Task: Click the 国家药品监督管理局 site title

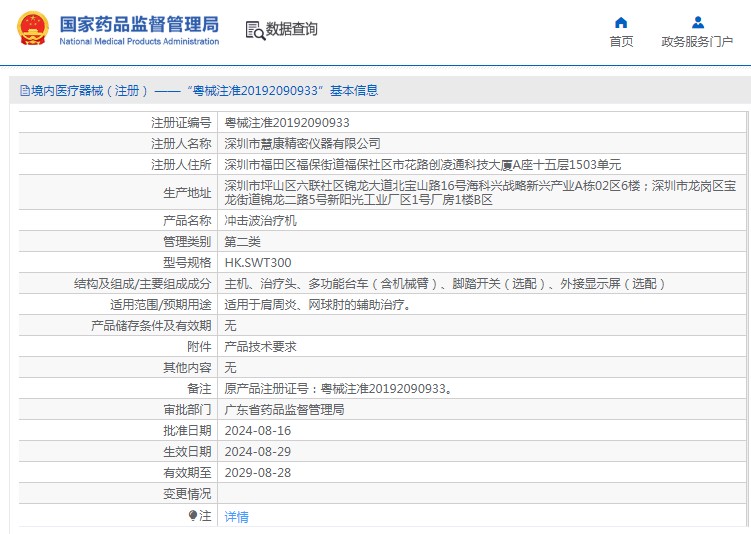Action: pyautogui.click(x=138, y=23)
